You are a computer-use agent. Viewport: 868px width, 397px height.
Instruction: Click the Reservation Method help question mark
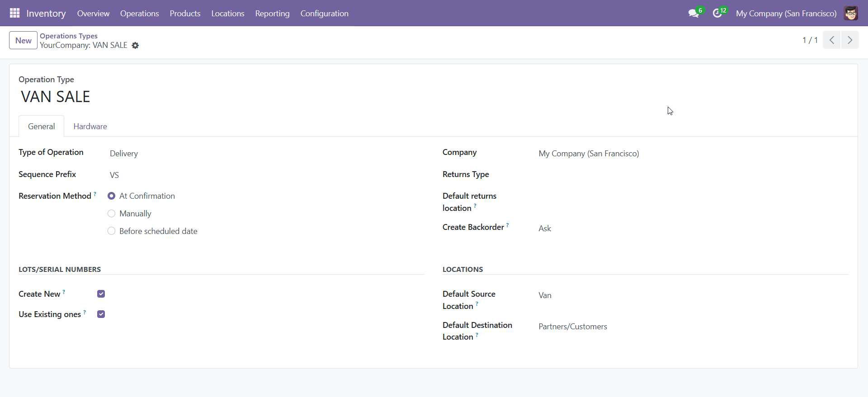click(95, 194)
